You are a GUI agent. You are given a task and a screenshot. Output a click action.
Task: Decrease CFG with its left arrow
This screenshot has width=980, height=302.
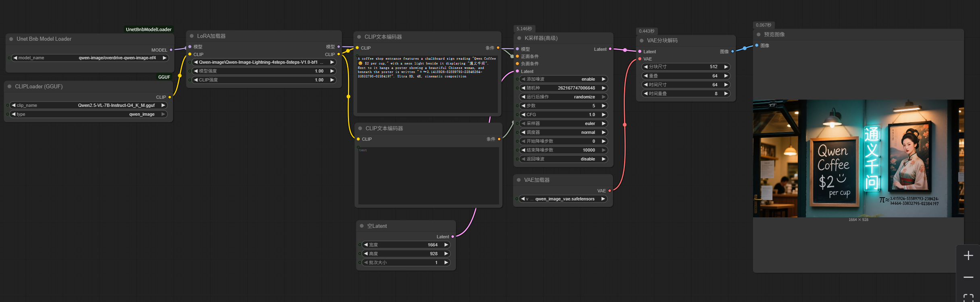click(x=523, y=115)
